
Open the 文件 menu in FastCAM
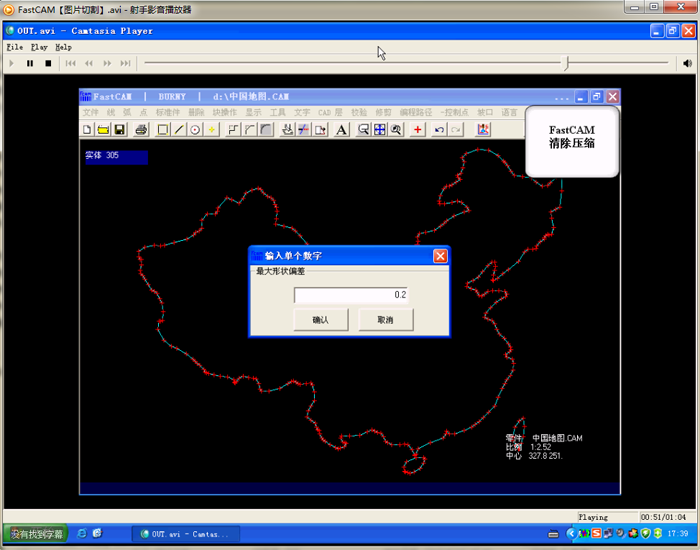(x=90, y=112)
